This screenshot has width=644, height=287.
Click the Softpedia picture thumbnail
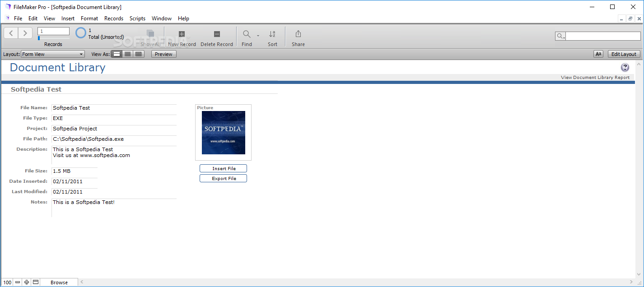pos(224,133)
